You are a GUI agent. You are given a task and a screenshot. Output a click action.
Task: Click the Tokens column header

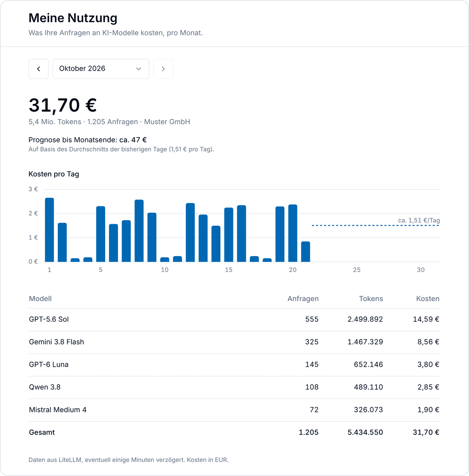pyautogui.click(x=371, y=299)
